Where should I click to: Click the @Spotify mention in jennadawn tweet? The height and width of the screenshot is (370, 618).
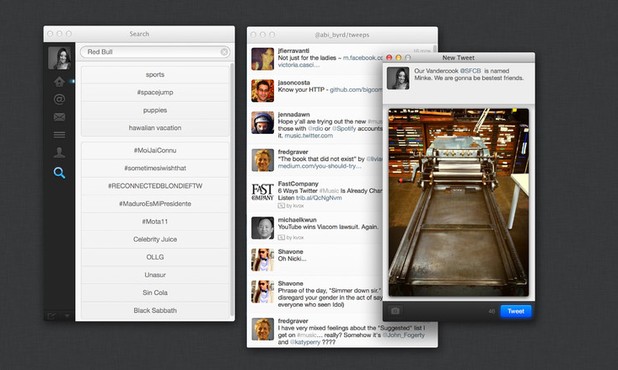[344, 128]
